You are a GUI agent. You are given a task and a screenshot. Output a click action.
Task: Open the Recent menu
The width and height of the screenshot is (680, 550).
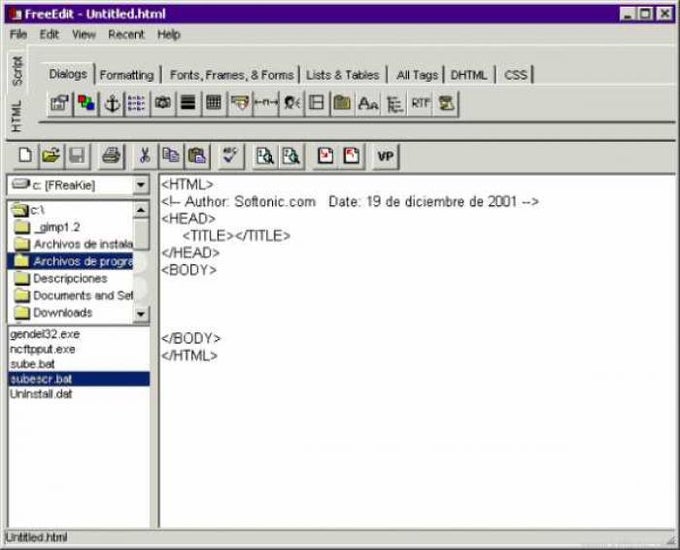(x=126, y=35)
